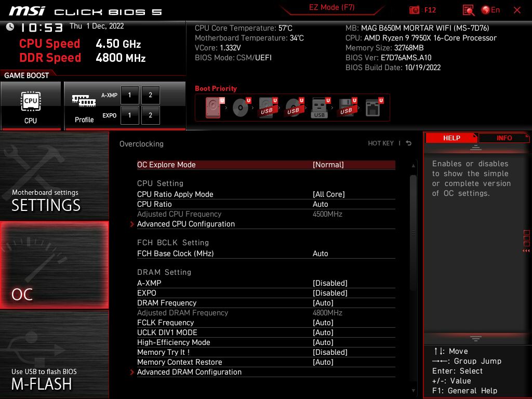Click the GAME BOOST label
Viewport: 532px width, 399px height.
[x=26, y=75]
